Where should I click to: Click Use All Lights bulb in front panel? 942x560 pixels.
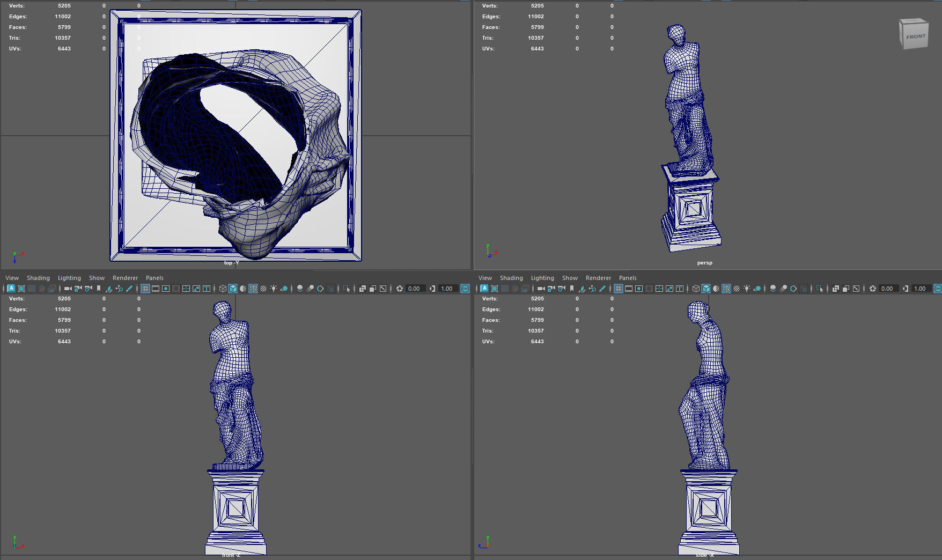(x=274, y=289)
